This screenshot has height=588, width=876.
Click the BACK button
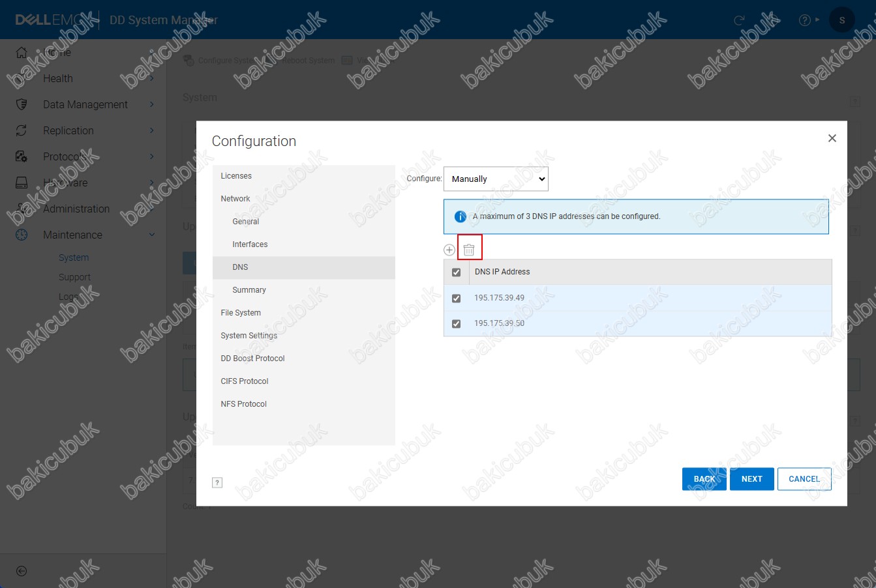tap(704, 479)
